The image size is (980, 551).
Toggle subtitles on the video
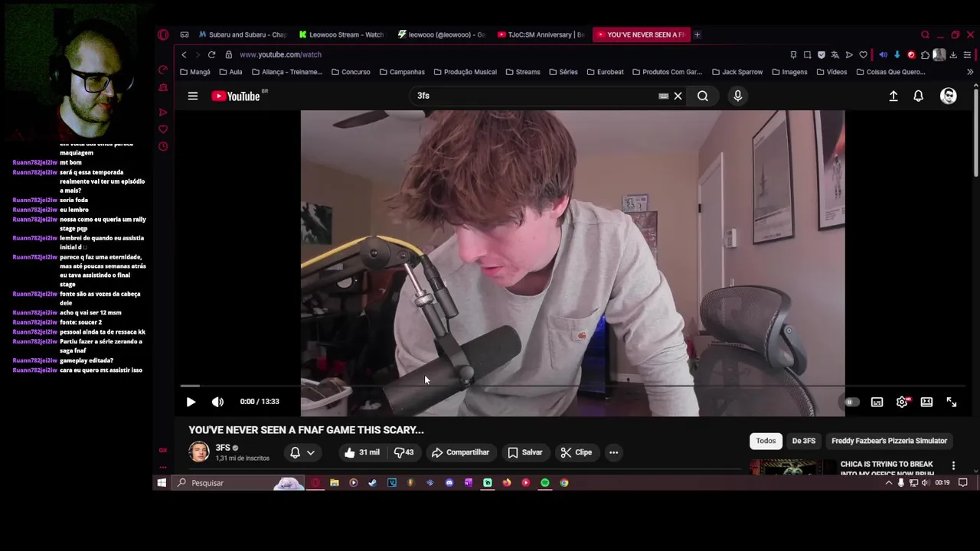pos(877,402)
